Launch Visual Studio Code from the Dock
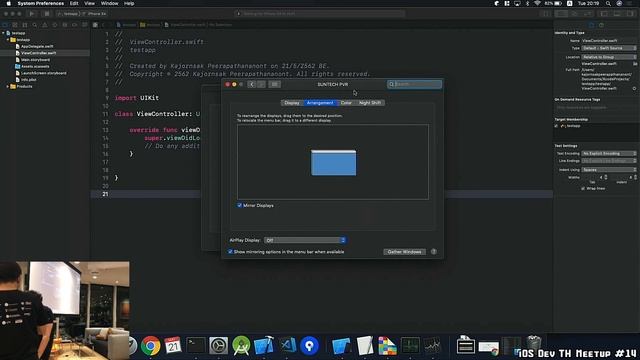This screenshot has height=360, width=640. tap(287, 346)
